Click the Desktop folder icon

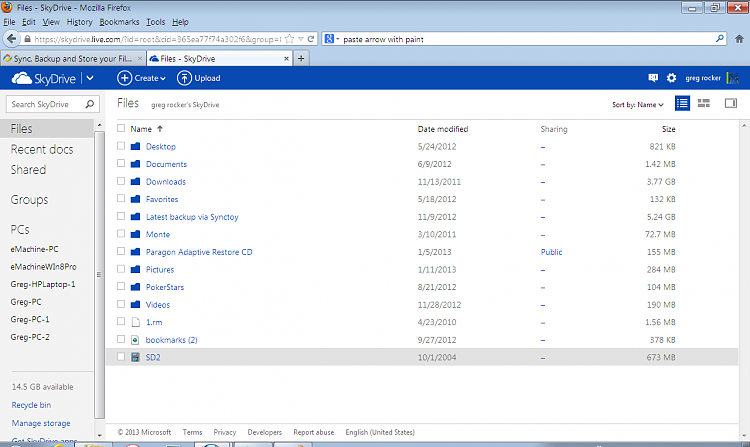pyautogui.click(x=135, y=146)
